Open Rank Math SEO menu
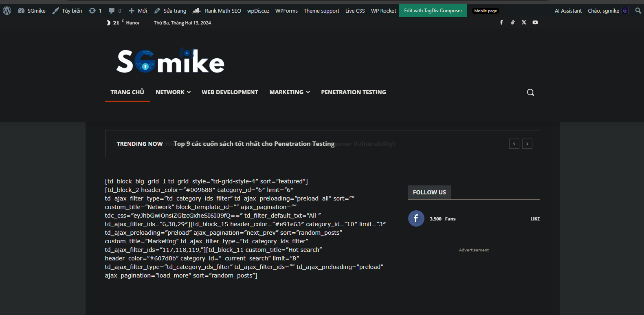Screen dimensions: 644x315 (217, 11)
